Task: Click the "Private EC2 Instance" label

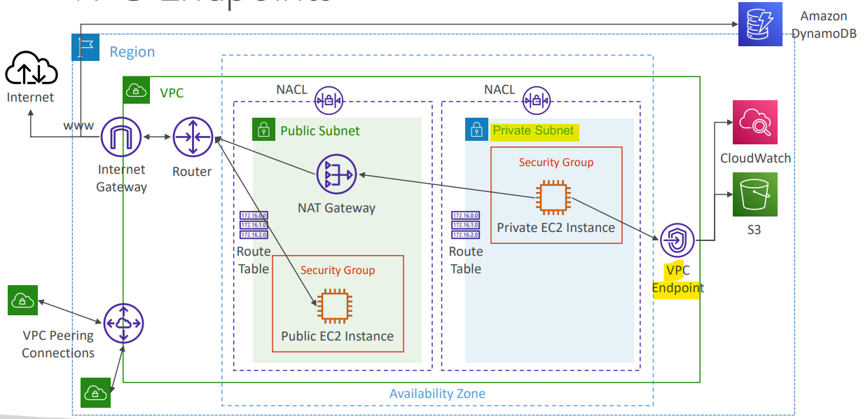Action: (556, 228)
